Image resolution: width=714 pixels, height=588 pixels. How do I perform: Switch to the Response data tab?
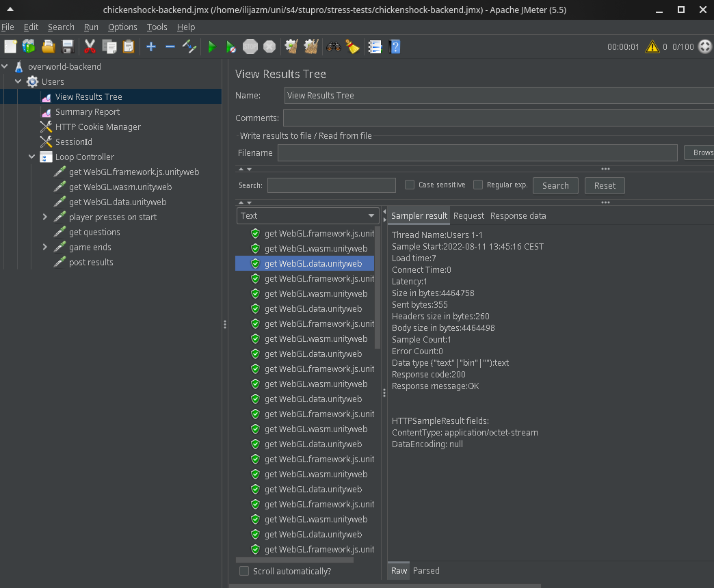(518, 216)
